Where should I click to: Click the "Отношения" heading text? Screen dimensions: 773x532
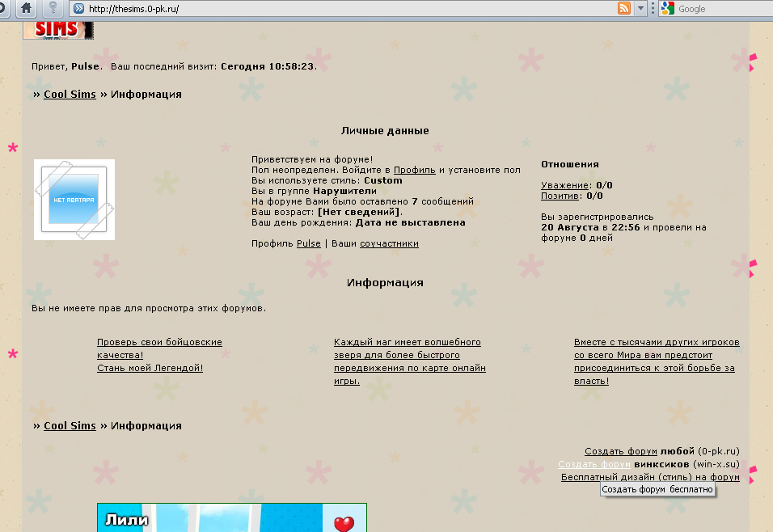point(570,164)
